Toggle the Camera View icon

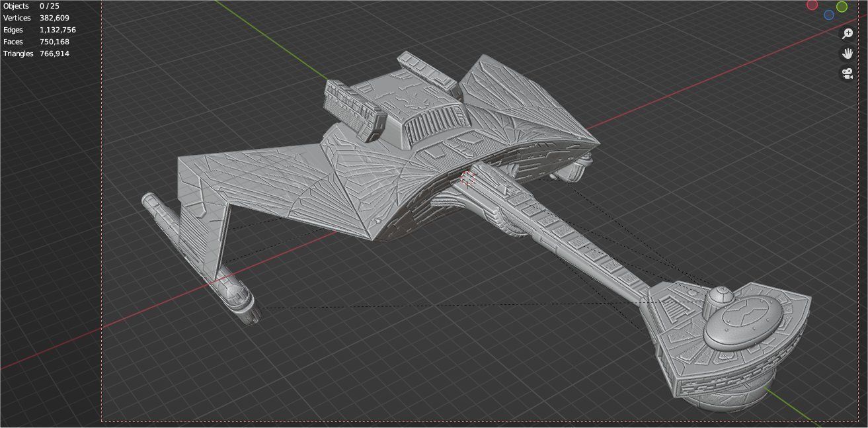848,75
